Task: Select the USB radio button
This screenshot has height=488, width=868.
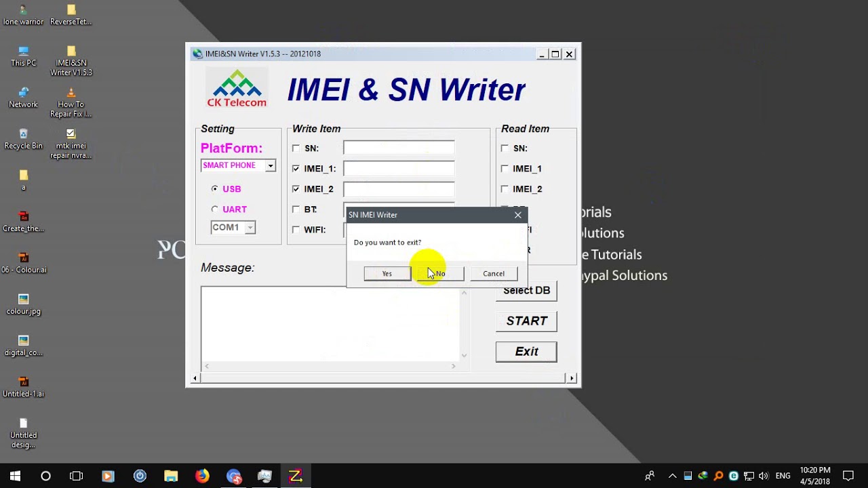Action: (215, 189)
